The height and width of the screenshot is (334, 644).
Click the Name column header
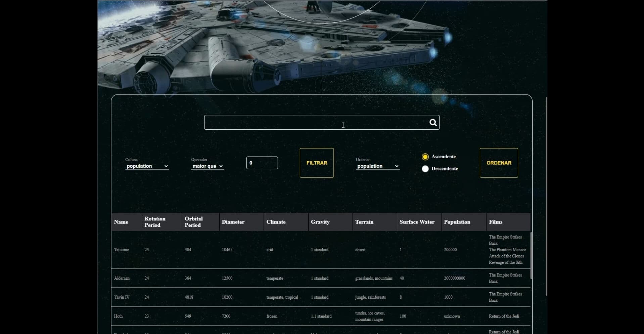tap(122, 222)
